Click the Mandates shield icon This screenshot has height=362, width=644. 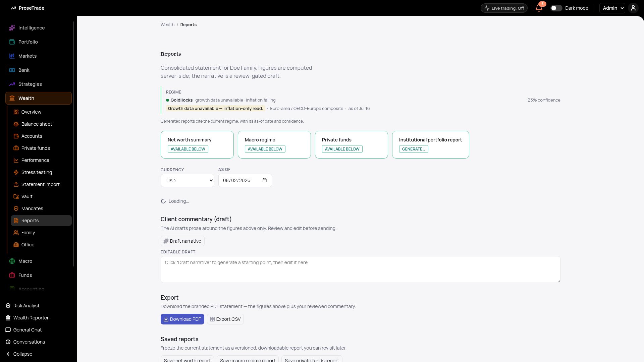[x=16, y=208]
